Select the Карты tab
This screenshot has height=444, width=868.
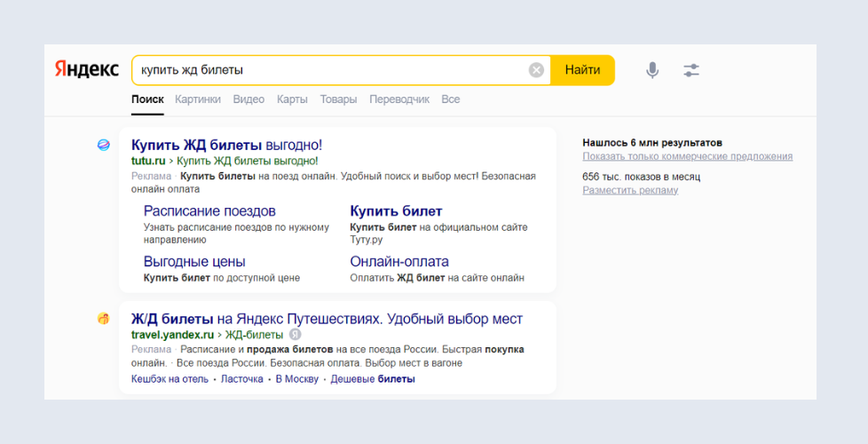click(x=292, y=99)
